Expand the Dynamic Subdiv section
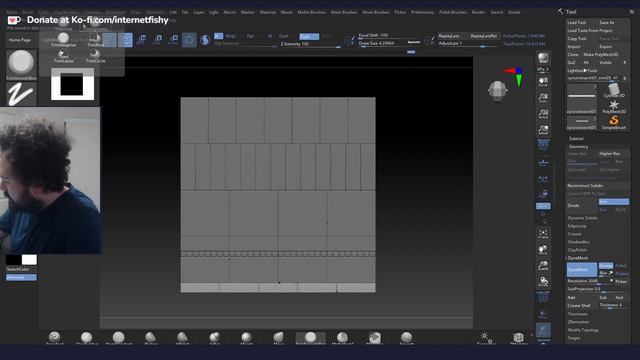The width and height of the screenshot is (640, 360). point(582,218)
